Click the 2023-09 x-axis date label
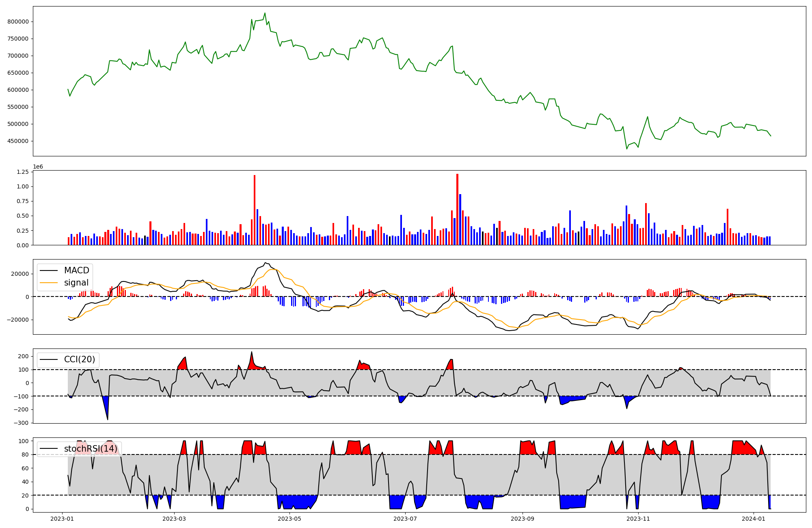The image size is (812, 528). 522,519
